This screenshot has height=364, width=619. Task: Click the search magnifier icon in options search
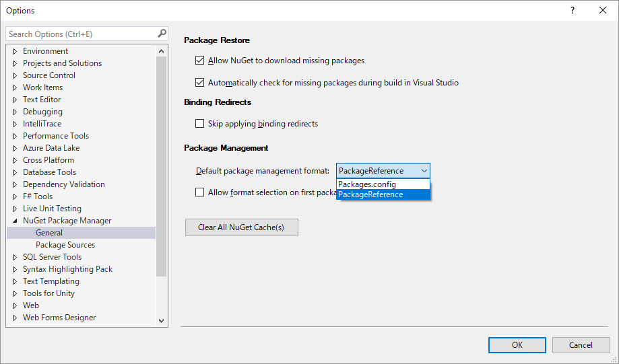pos(162,34)
